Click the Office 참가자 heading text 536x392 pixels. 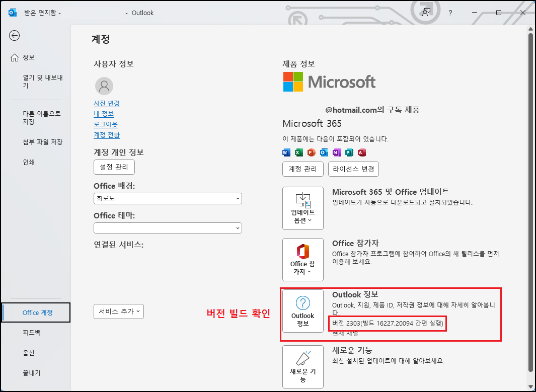[355, 244]
